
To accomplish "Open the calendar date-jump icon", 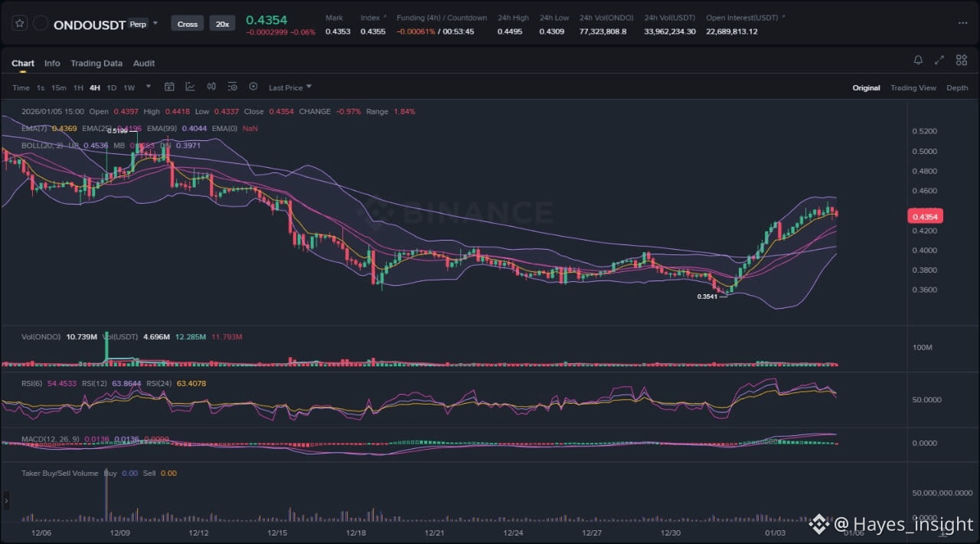I will tap(169, 87).
